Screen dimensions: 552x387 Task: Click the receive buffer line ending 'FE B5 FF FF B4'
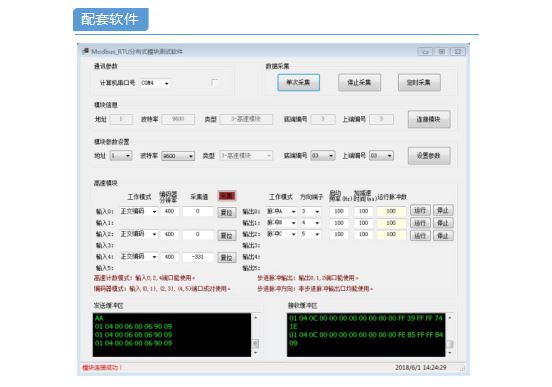pyautogui.click(x=366, y=335)
